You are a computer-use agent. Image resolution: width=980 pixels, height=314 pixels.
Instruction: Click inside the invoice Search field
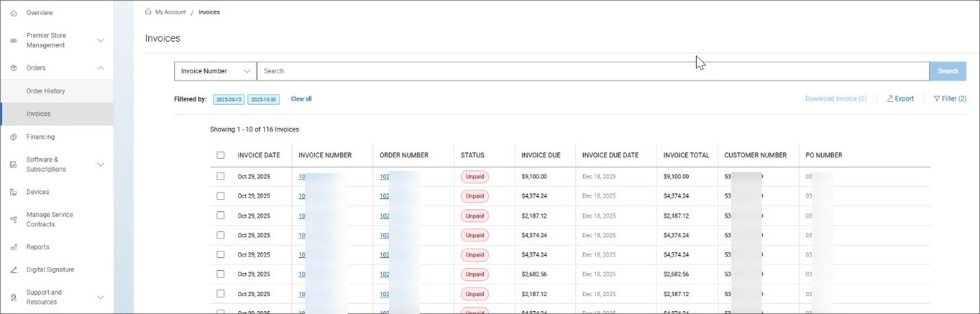click(593, 71)
